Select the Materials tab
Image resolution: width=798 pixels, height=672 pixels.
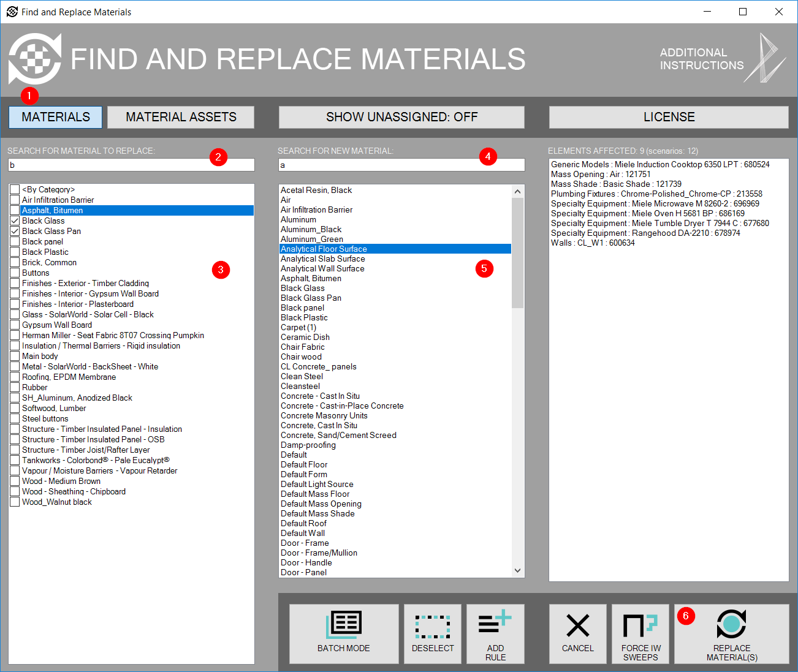pyautogui.click(x=55, y=116)
